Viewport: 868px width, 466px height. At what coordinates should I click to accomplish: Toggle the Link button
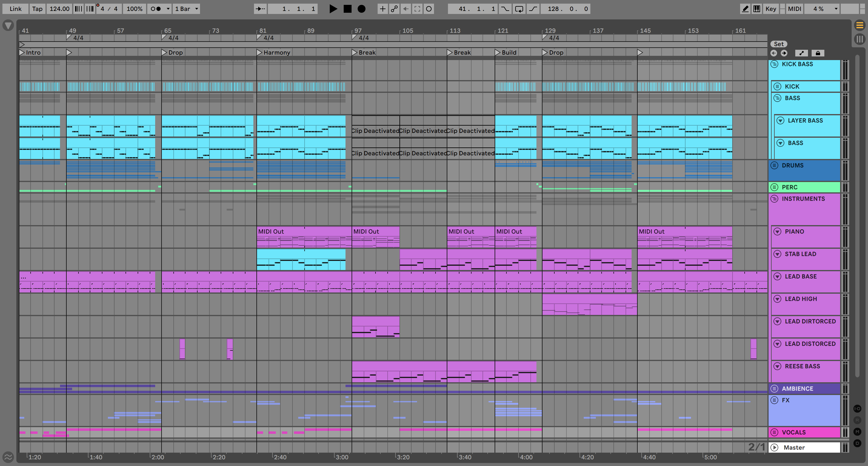click(x=15, y=9)
